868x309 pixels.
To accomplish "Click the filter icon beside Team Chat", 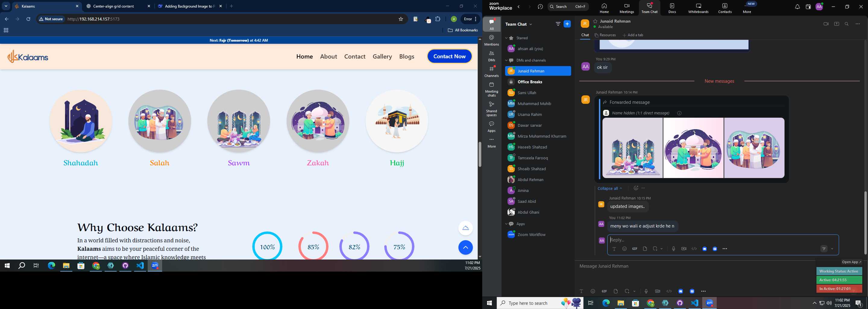I will point(558,24).
